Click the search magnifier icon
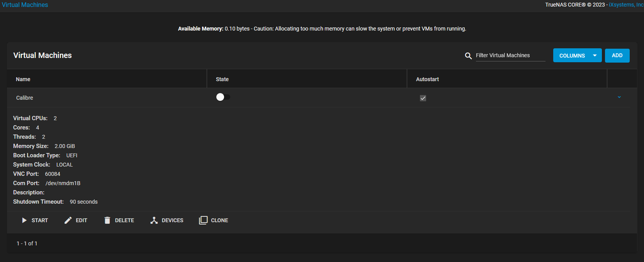 click(468, 56)
